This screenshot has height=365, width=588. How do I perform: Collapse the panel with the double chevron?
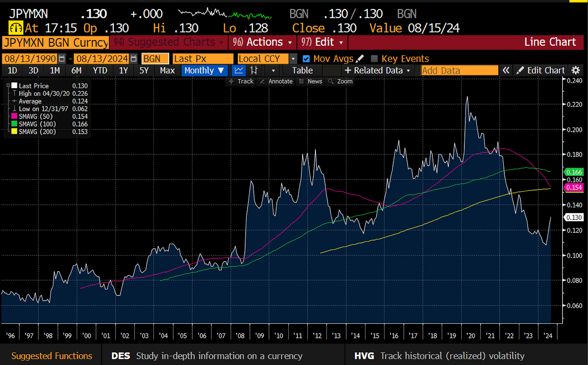(506, 70)
